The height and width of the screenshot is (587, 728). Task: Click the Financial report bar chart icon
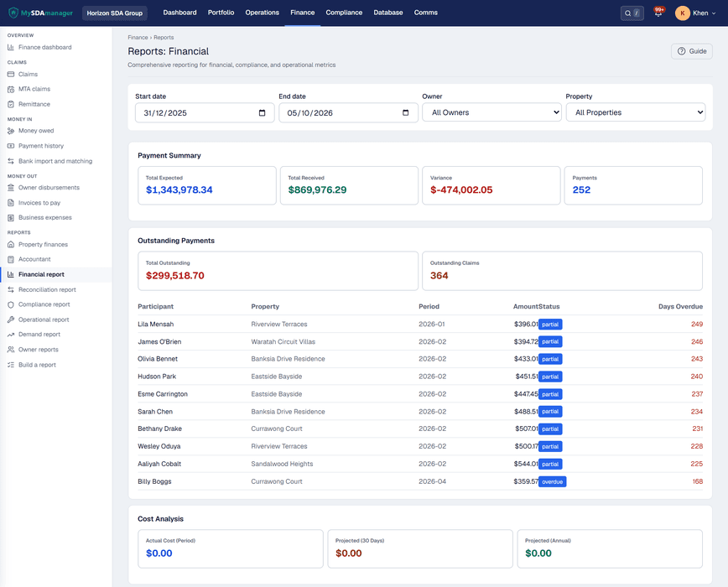click(11, 274)
